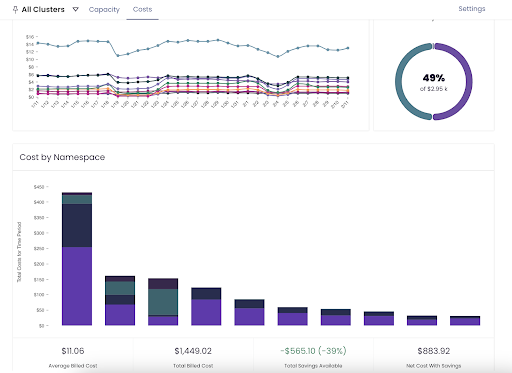Open the All Clusters dropdown arrow
Image resolution: width=512 pixels, height=373 pixels.
(x=76, y=9)
